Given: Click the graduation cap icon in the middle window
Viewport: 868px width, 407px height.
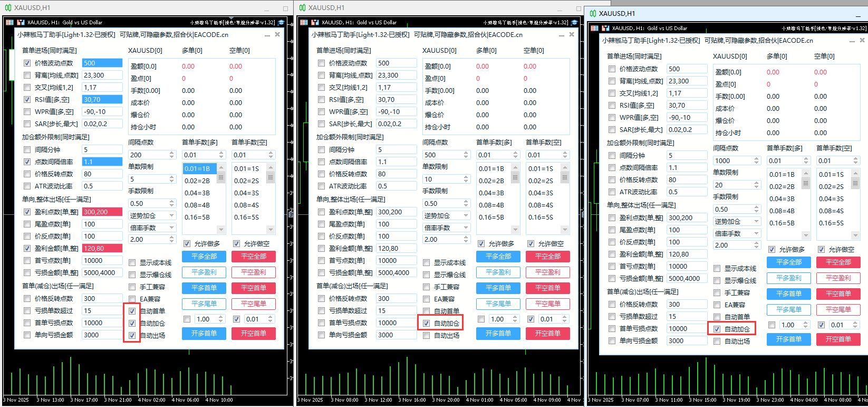Looking at the screenshot, I should click(x=575, y=23).
